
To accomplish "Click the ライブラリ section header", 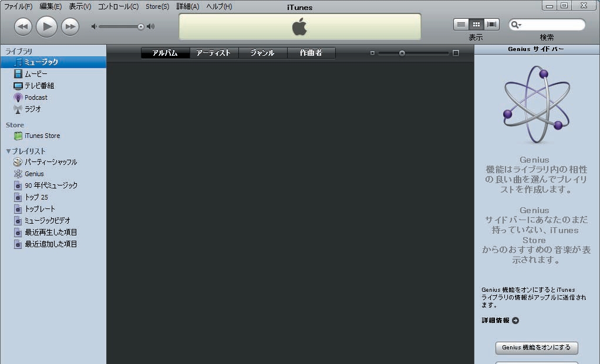I will click(19, 51).
